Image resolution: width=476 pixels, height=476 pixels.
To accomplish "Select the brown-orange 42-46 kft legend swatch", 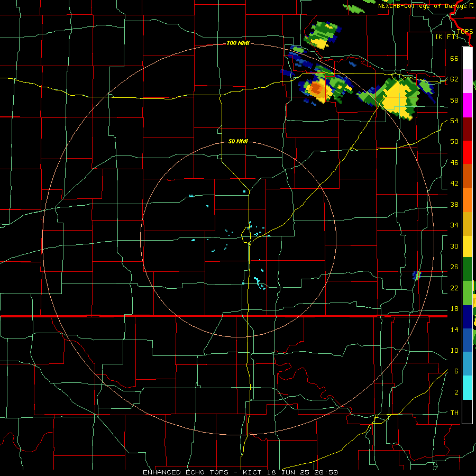I will pyautogui.click(x=467, y=176).
